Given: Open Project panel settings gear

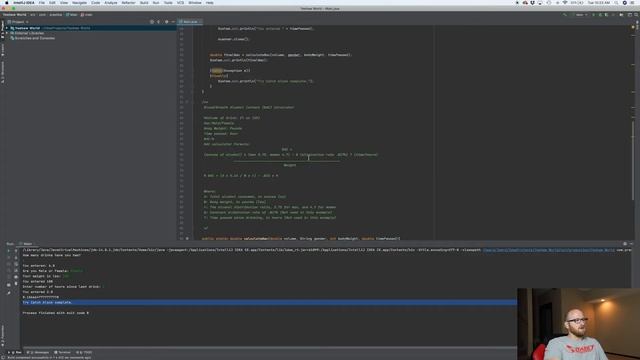Looking at the screenshot, I should point(166,22).
